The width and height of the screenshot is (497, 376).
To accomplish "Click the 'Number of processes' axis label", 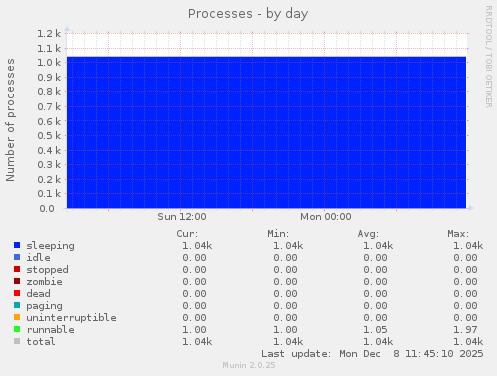I will (x=10, y=120).
